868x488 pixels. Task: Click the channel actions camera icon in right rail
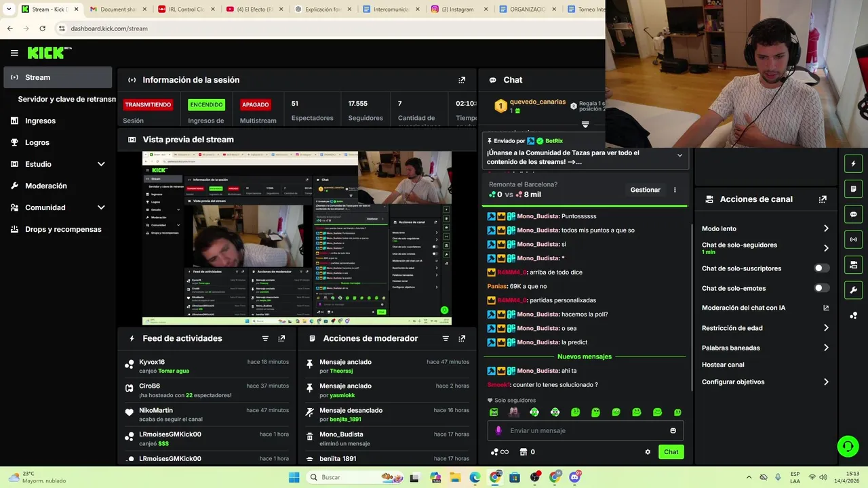(853, 264)
